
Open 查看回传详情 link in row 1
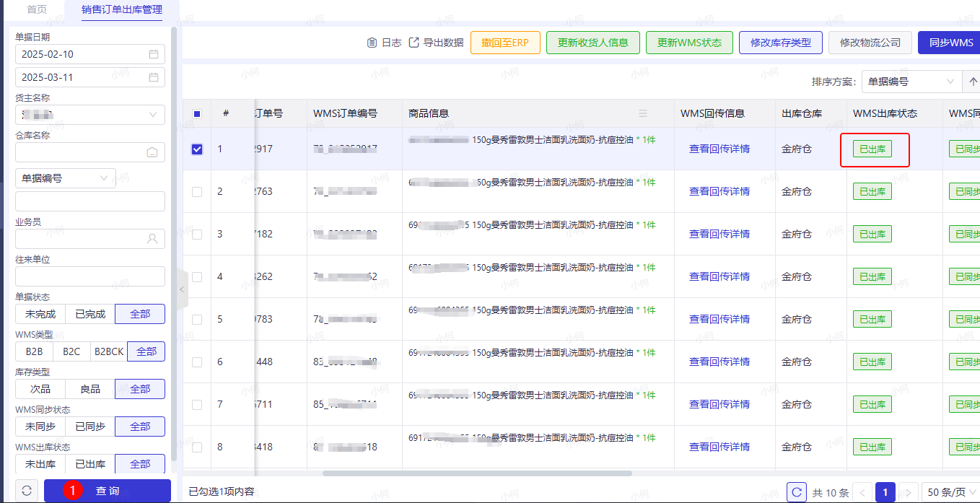[719, 149]
